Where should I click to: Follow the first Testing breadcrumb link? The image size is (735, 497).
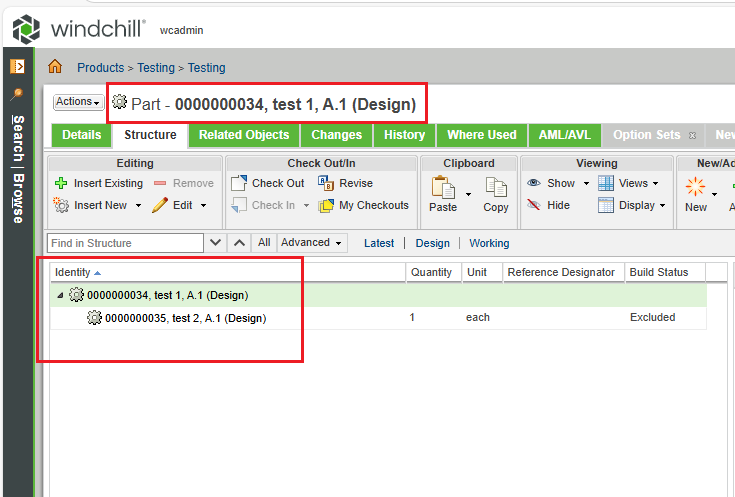pos(156,68)
